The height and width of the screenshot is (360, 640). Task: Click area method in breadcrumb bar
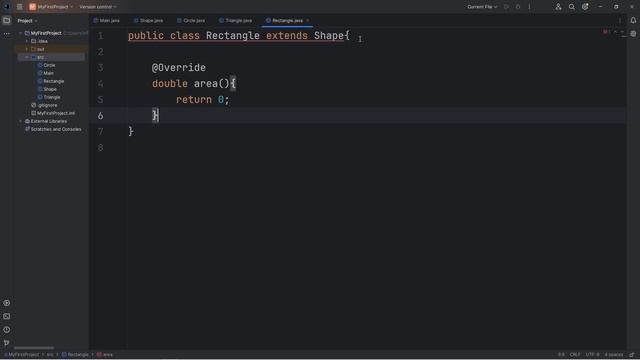pyautogui.click(x=105, y=355)
